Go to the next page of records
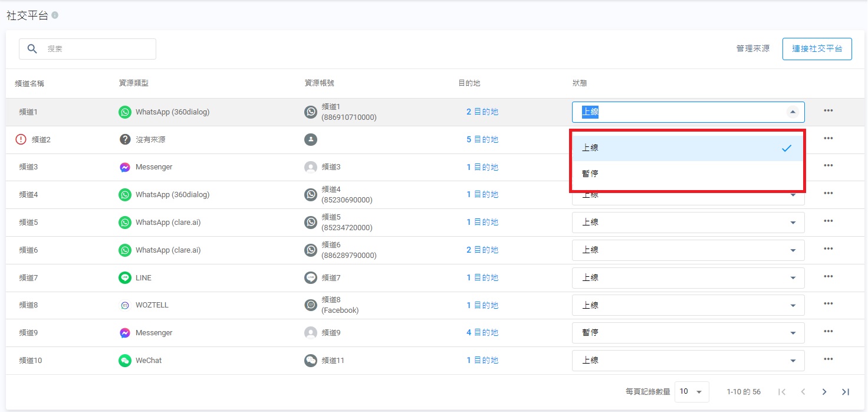This screenshot has width=868, height=412. (x=824, y=391)
